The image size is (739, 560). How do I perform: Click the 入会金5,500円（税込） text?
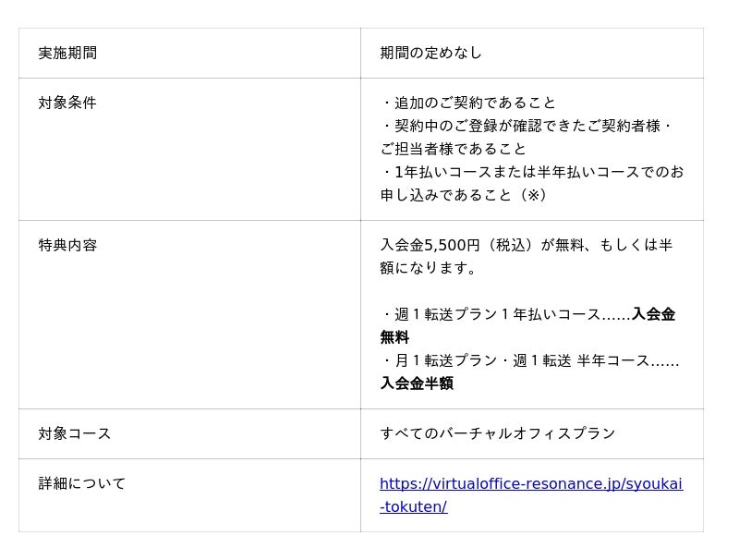tap(458, 246)
